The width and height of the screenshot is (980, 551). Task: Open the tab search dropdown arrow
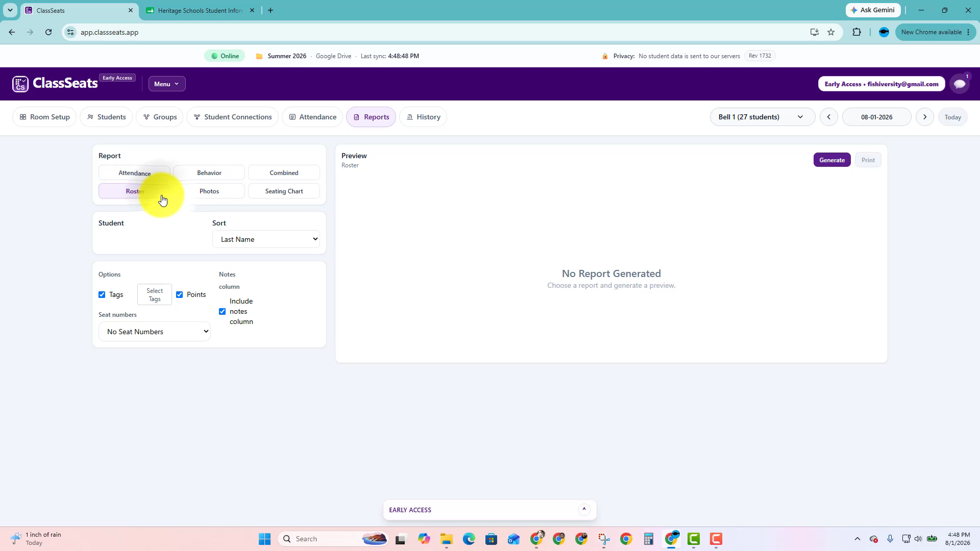pyautogui.click(x=10, y=10)
